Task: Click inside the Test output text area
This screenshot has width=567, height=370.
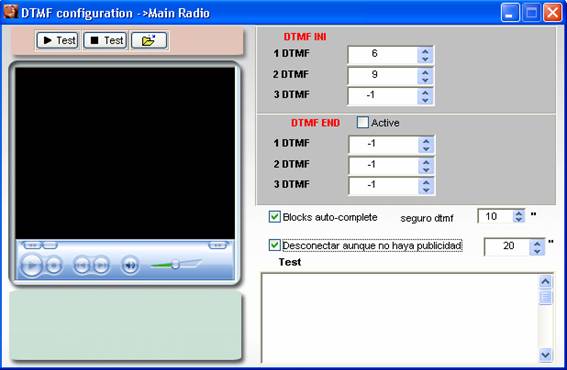Action: point(400,318)
